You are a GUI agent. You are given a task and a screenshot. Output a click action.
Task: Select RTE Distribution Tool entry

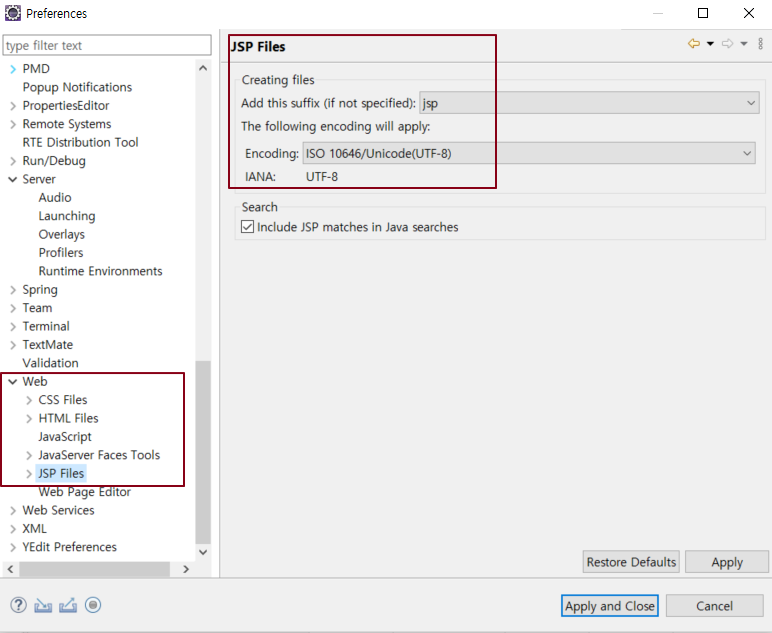[x=80, y=142]
